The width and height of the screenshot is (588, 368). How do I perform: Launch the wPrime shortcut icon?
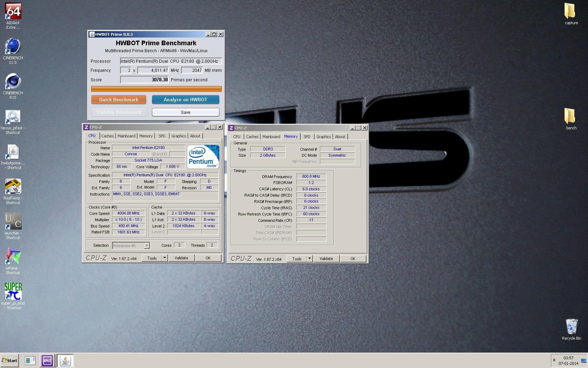[x=13, y=261]
